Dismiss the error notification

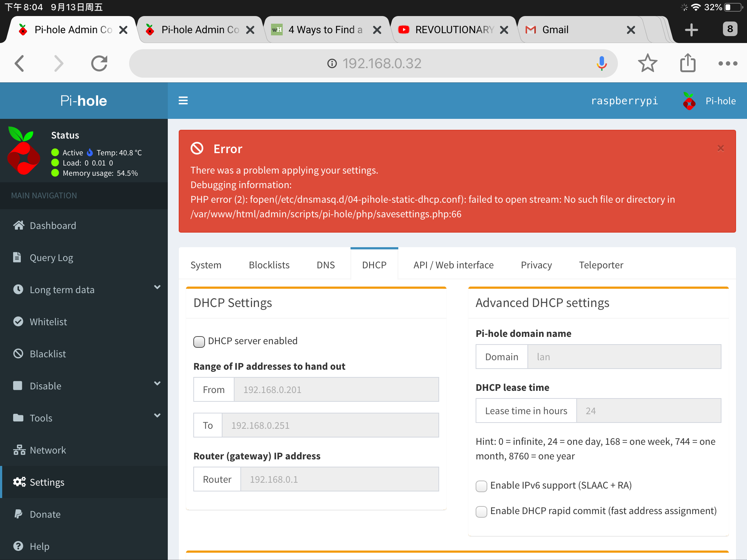pos(720,148)
